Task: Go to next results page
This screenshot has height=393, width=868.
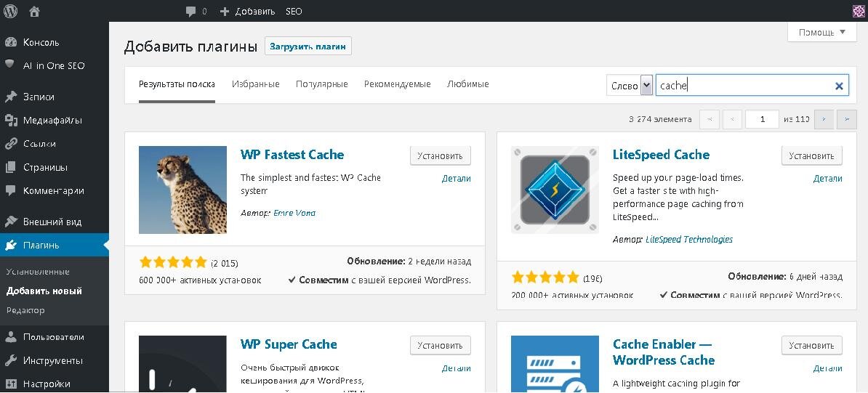Action: [824, 120]
